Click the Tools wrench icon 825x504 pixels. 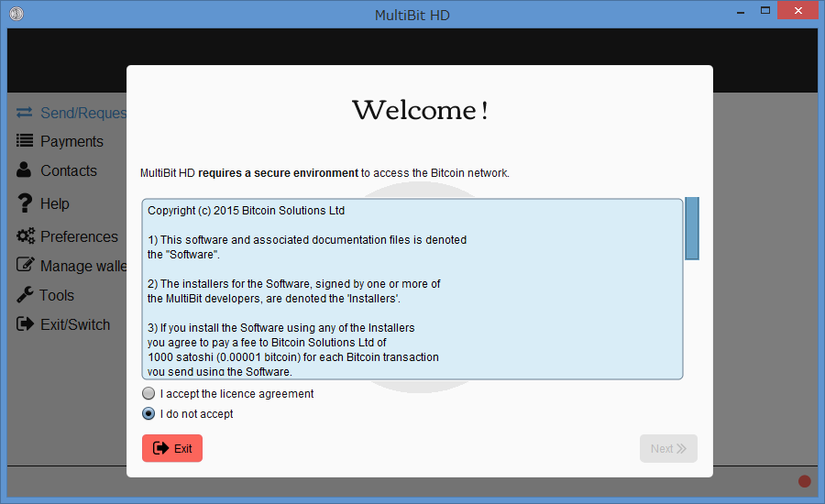click(x=25, y=295)
